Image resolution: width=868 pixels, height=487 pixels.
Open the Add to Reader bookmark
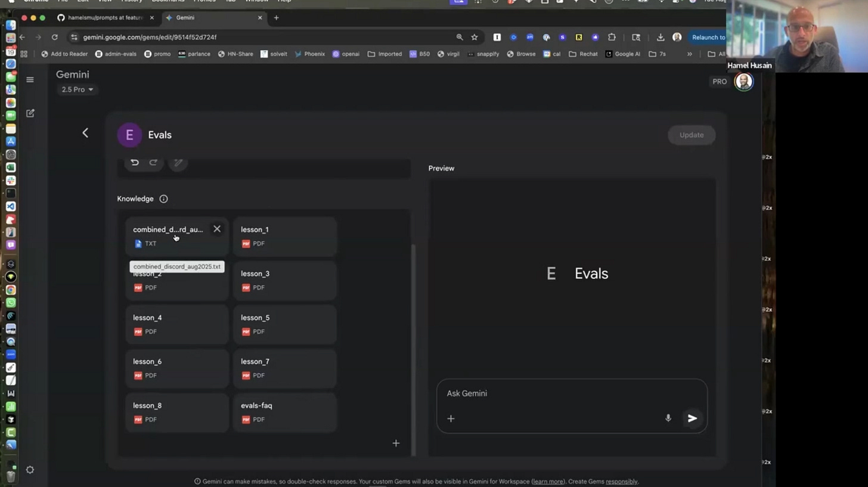coord(64,54)
